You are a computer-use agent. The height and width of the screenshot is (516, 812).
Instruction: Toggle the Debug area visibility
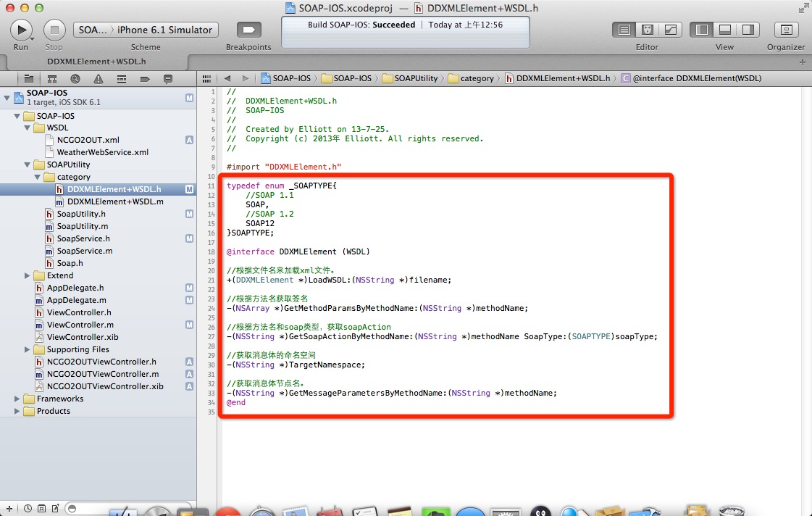point(725,30)
